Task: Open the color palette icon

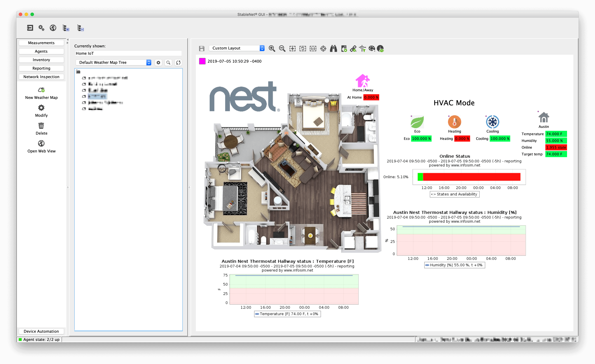Action: (x=372, y=49)
